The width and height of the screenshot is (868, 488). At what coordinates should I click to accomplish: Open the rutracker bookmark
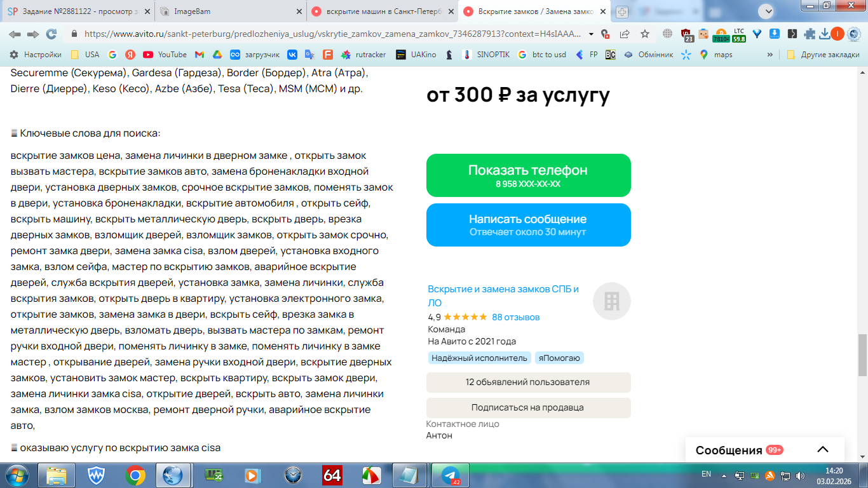pos(363,55)
